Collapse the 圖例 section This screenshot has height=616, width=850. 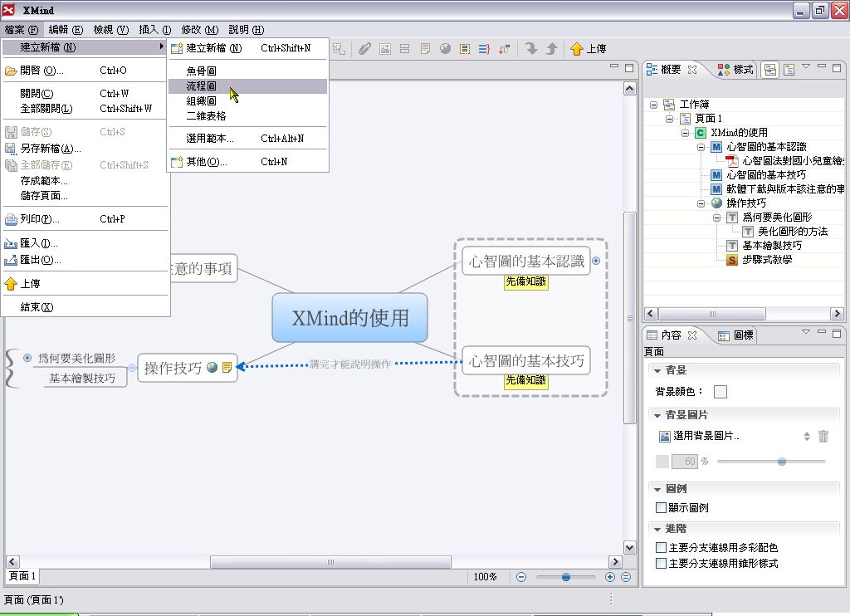click(x=657, y=489)
